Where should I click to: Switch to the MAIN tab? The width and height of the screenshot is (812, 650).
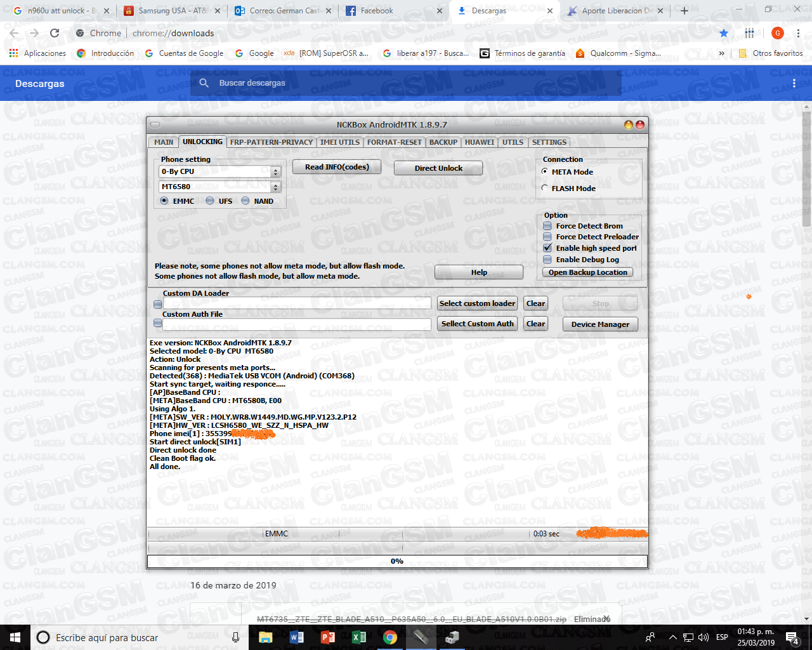coord(163,142)
